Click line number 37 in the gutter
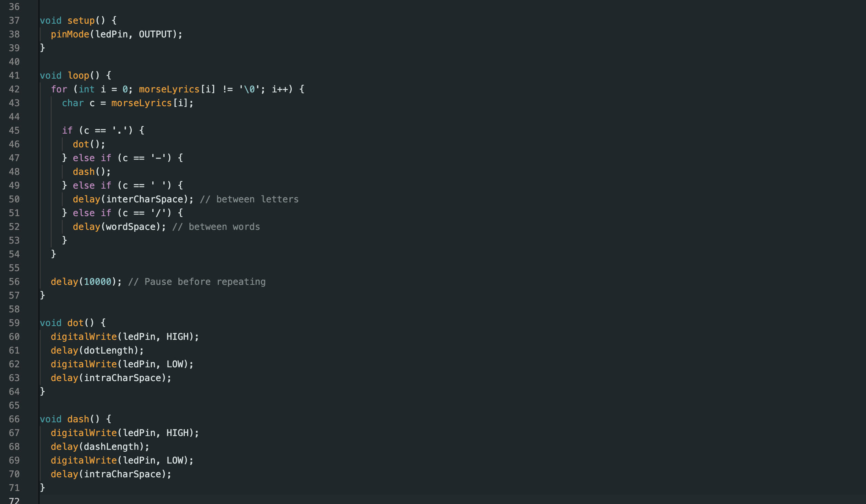 pos(14,21)
